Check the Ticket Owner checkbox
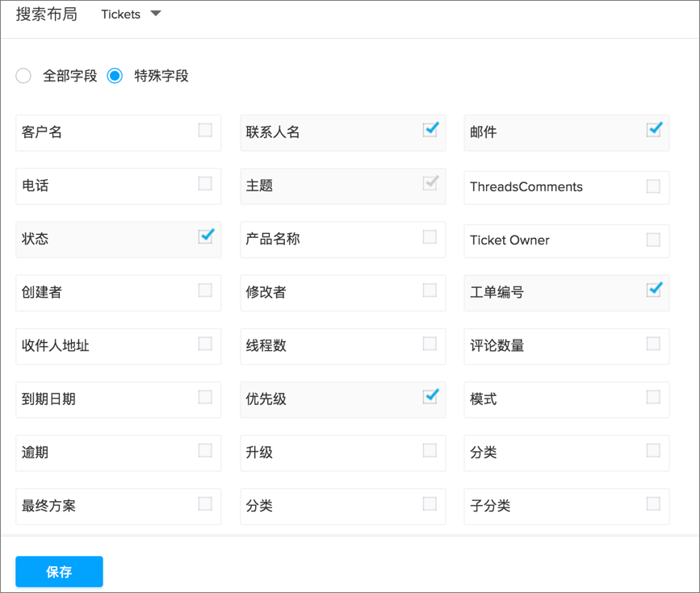 [653, 240]
